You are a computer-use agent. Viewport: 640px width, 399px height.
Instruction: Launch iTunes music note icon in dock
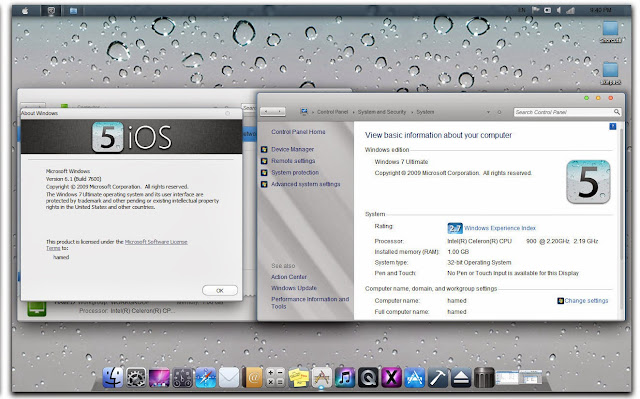[345, 377]
